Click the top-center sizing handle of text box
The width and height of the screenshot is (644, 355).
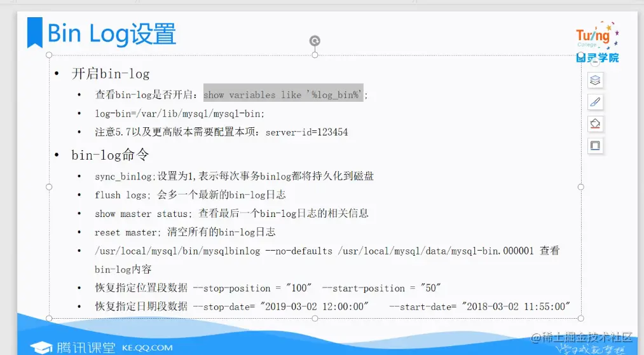click(315, 55)
